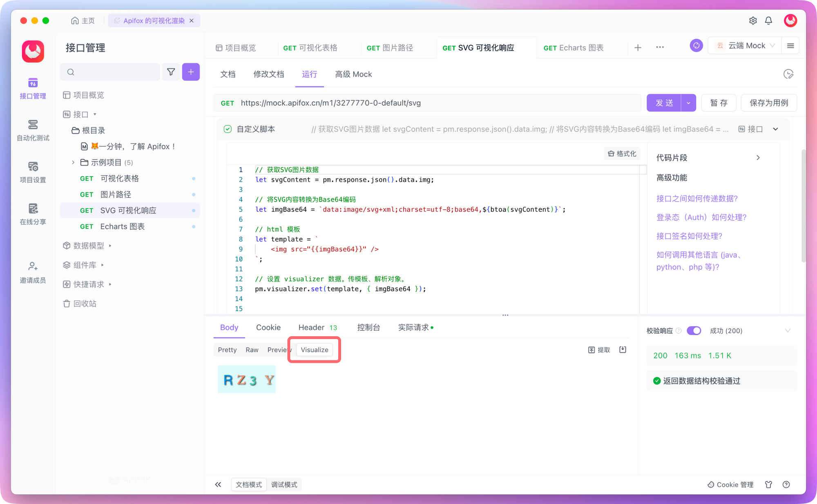Open link 接口之间如何传递数据?
The image size is (817, 504).
(x=697, y=198)
